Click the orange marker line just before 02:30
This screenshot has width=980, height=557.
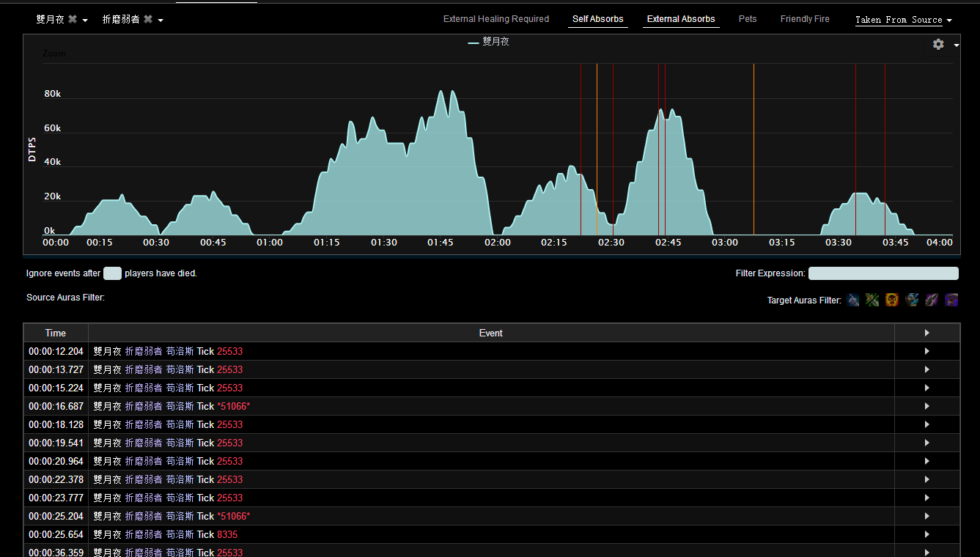click(x=597, y=149)
